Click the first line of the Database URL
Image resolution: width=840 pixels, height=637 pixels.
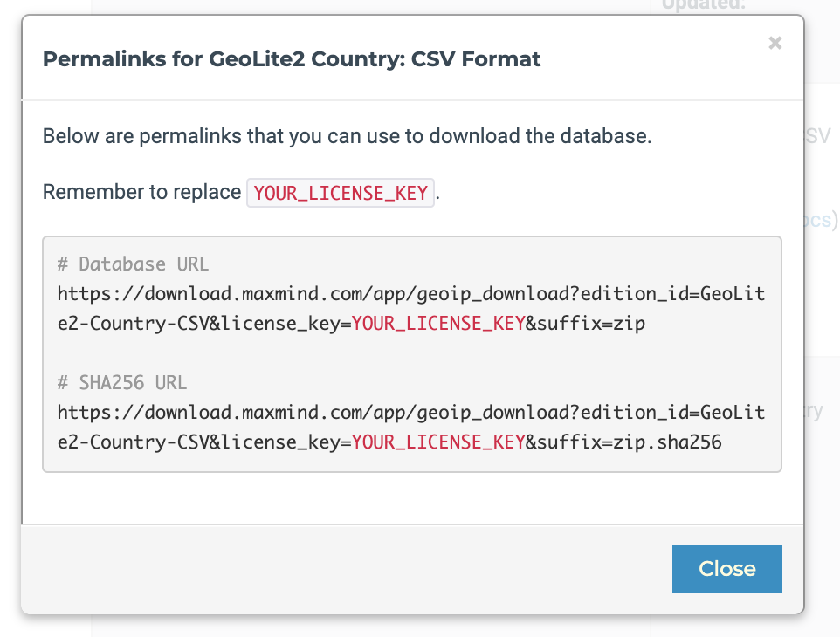click(x=410, y=294)
